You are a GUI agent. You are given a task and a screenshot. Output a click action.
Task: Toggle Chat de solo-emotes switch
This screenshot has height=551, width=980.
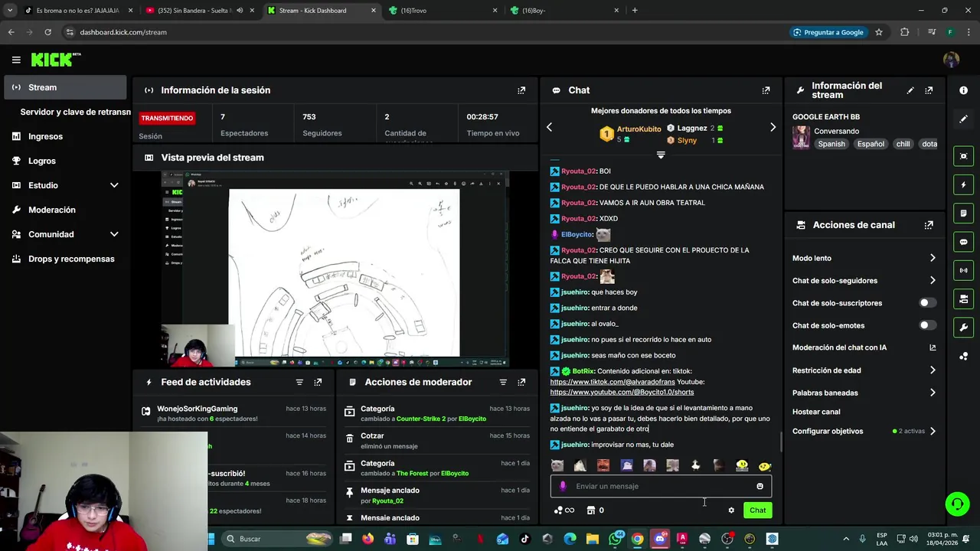[x=927, y=325]
